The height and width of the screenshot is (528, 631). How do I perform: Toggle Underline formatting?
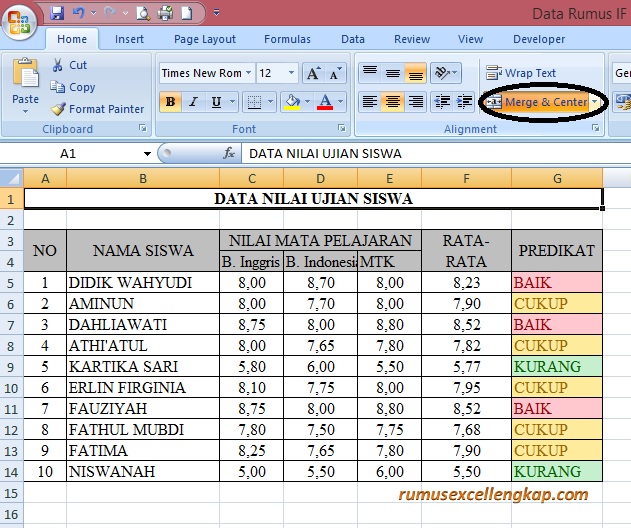[216, 102]
